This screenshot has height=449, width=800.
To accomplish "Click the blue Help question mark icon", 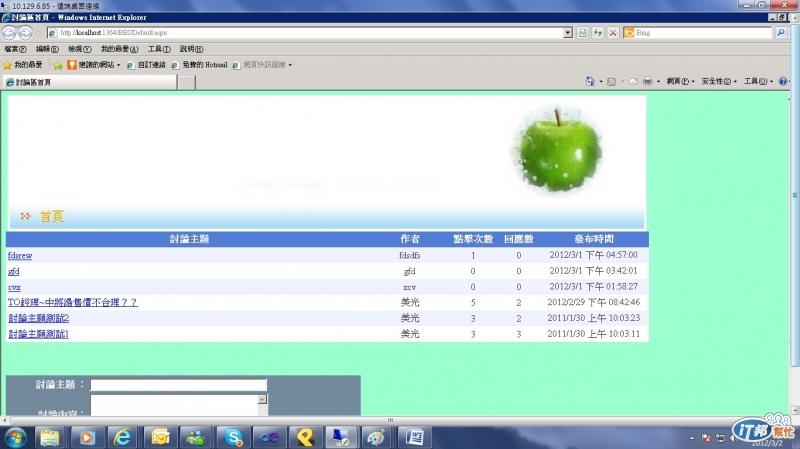I will click(x=783, y=81).
